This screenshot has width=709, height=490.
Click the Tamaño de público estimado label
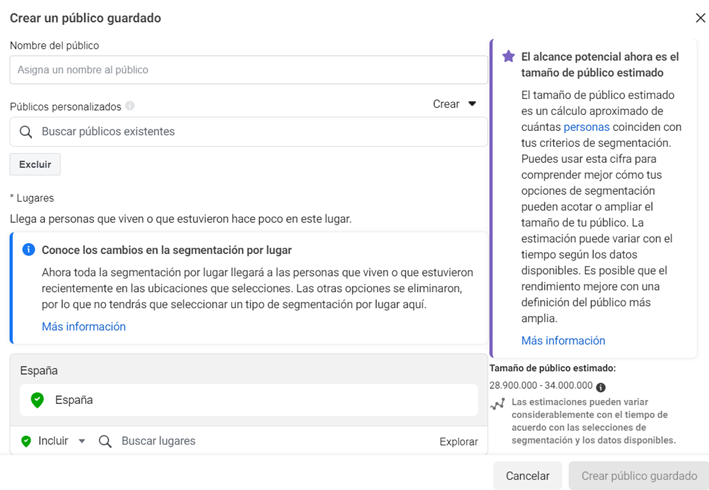[x=553, y=368]
